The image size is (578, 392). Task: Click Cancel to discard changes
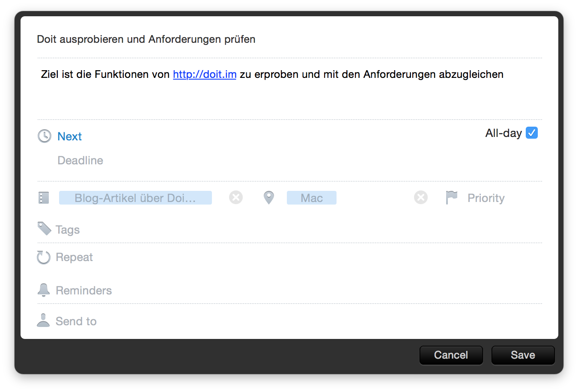(x=451, y=355)
